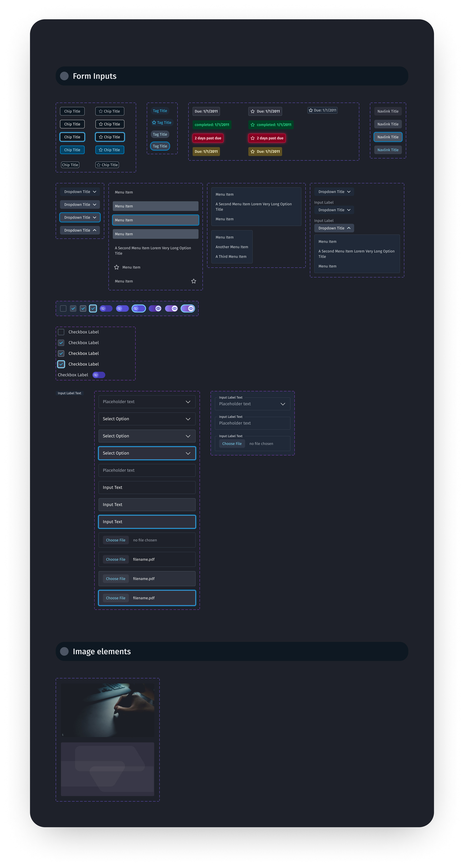
Task: Click the circle icon beside Image elements heading
Action: (x=64, y=651)
